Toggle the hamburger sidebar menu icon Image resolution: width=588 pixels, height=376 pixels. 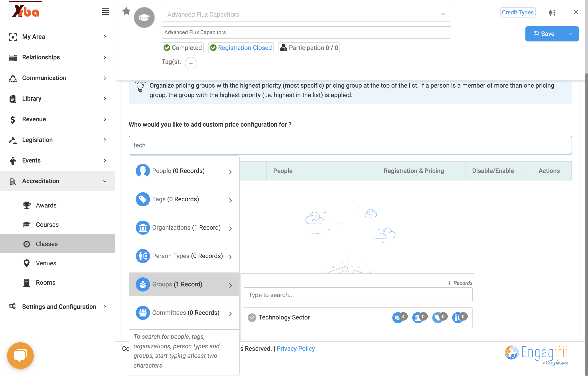coord(105,12)
